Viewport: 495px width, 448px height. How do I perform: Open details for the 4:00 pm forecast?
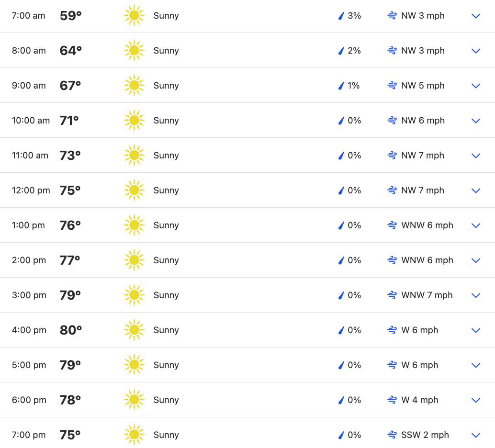pyautogui.click(x=475, y=330)
